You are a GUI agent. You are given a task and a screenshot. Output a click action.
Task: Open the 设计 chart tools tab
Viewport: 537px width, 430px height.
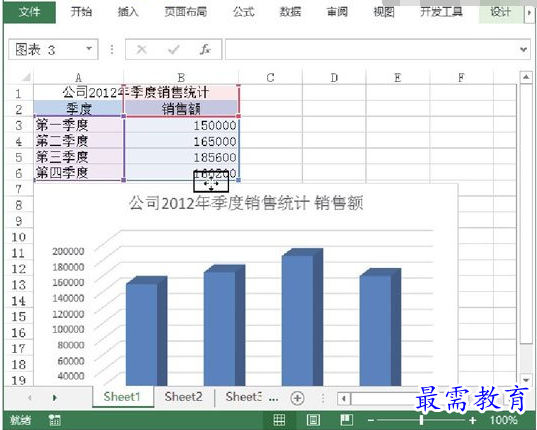(501, 12)
